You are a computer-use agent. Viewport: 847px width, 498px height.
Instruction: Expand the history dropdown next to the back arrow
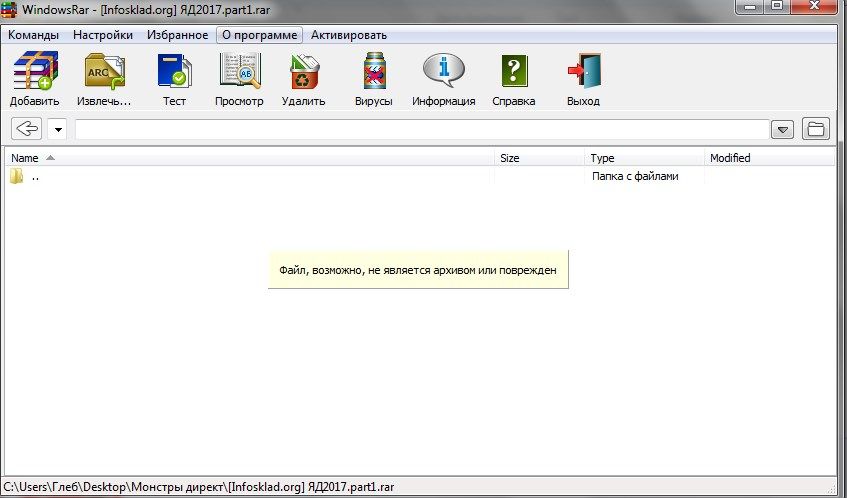pyautogui.click(x=58, y=129)
